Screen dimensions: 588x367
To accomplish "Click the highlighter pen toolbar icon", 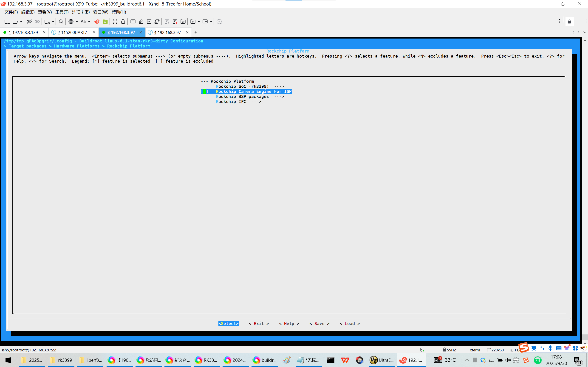I will pyautogui.click(x=141, y=22).
